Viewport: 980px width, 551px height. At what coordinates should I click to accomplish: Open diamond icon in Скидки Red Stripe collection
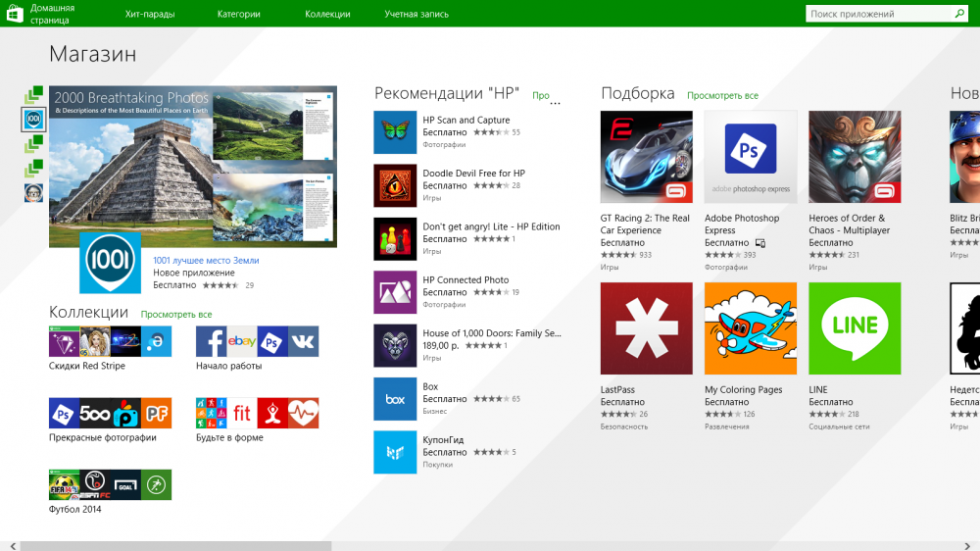point(65,341)
